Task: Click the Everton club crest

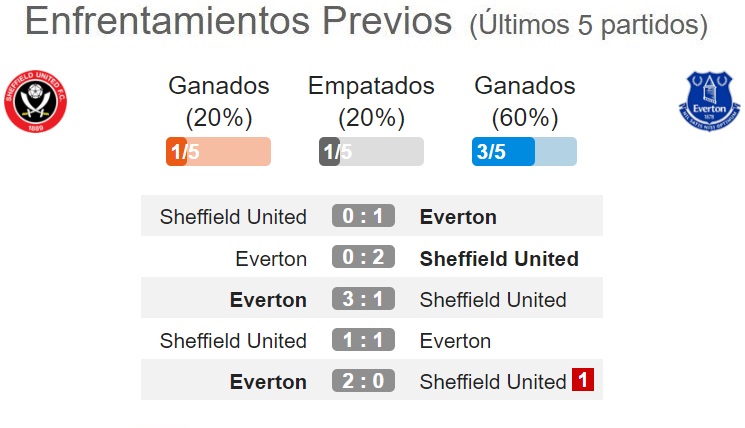Action: click(x=709, y=101)
